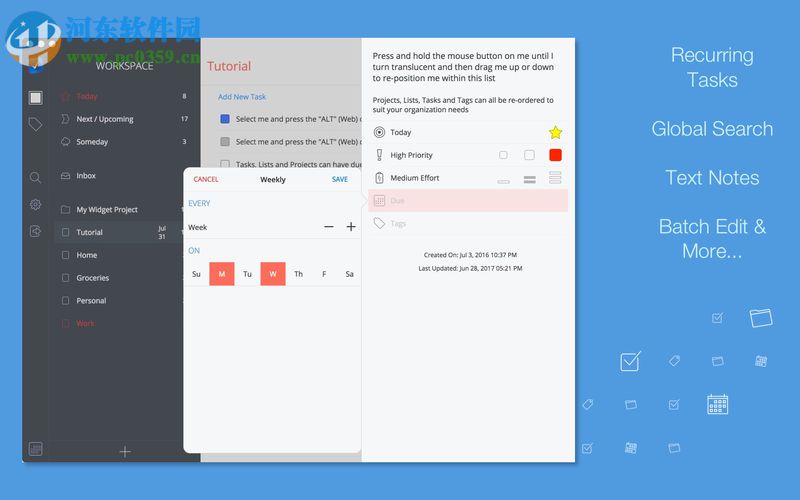Image resolution: width=800 pixels, height=500 pixels.
Task: Select the low priority small box
Action: coord(503,155)
